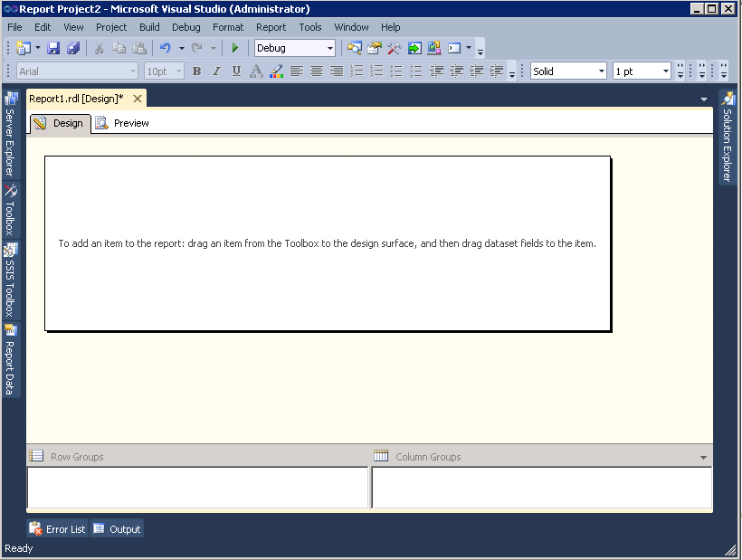Open the Format menu
Image resolution: width=742 pixels, height=560 pixels.
(x=228, y=27)
